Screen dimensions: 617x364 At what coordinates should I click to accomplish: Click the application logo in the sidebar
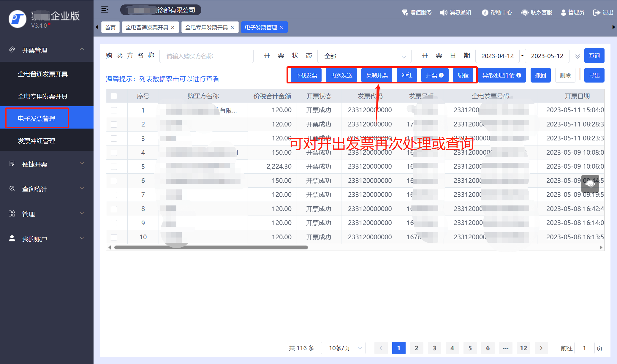pos(18,19)
